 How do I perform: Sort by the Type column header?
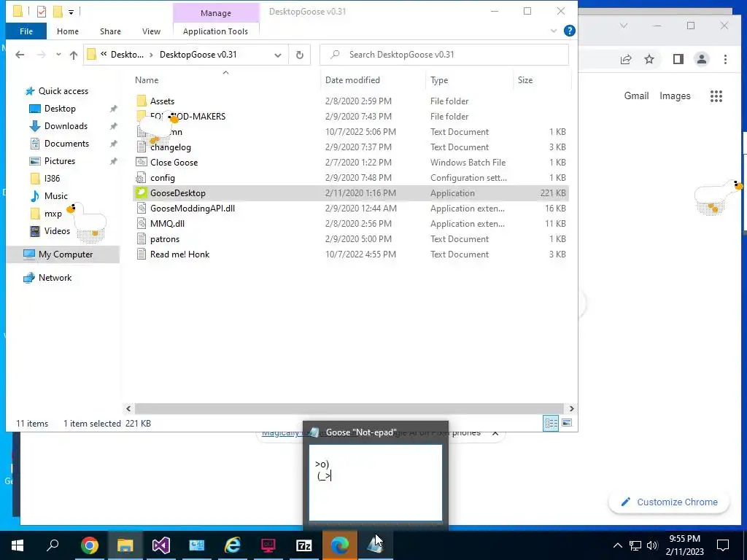click(x=439, y=80)
